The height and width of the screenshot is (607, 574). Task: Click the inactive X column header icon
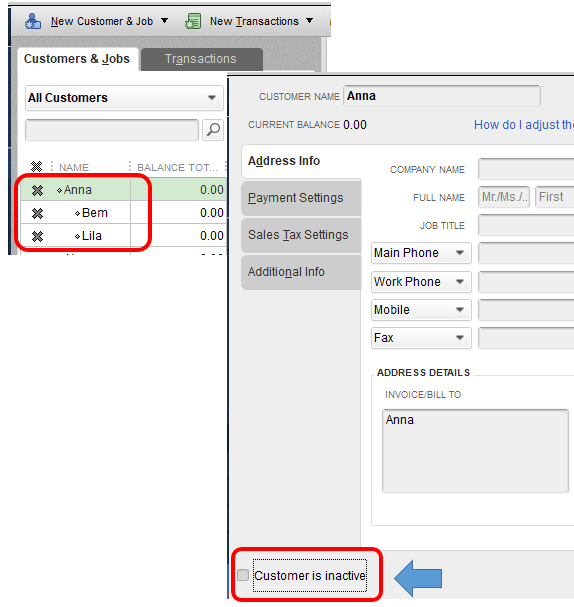click(36, 167)
